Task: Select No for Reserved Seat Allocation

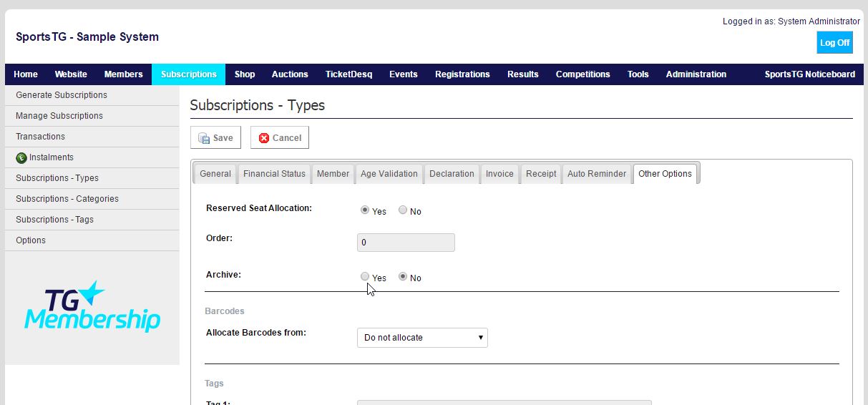Action: (x=403, y=210)
